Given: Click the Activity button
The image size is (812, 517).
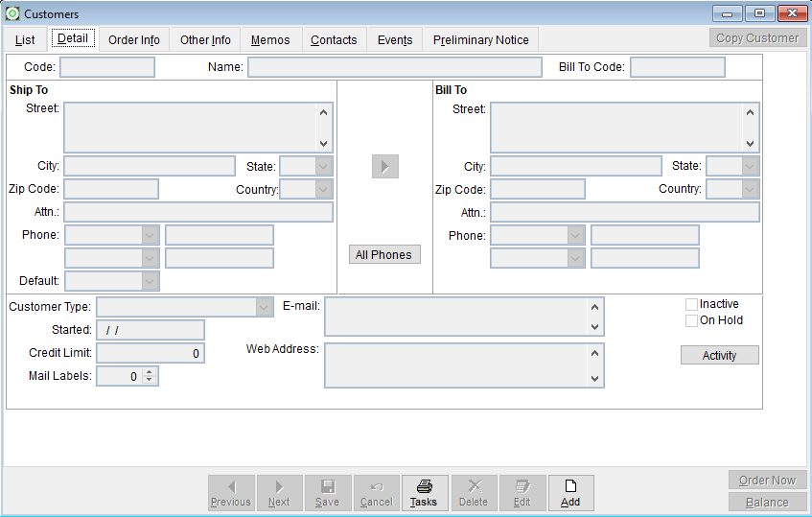Looking at the screenshot, I should click(x=719, y=355).
